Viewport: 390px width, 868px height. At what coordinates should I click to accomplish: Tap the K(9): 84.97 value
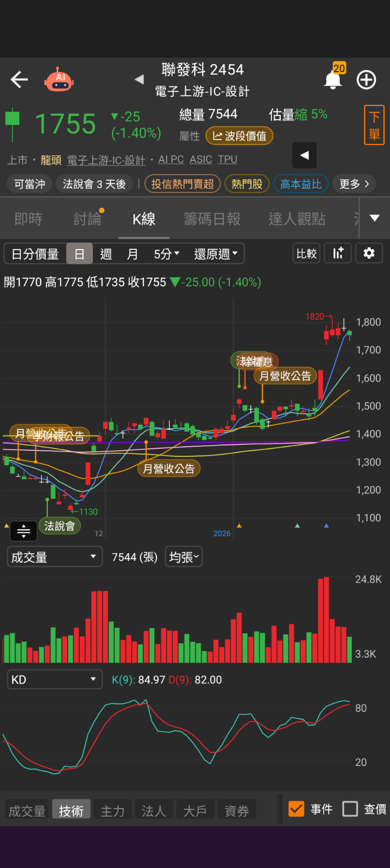(x=138, y=680)
